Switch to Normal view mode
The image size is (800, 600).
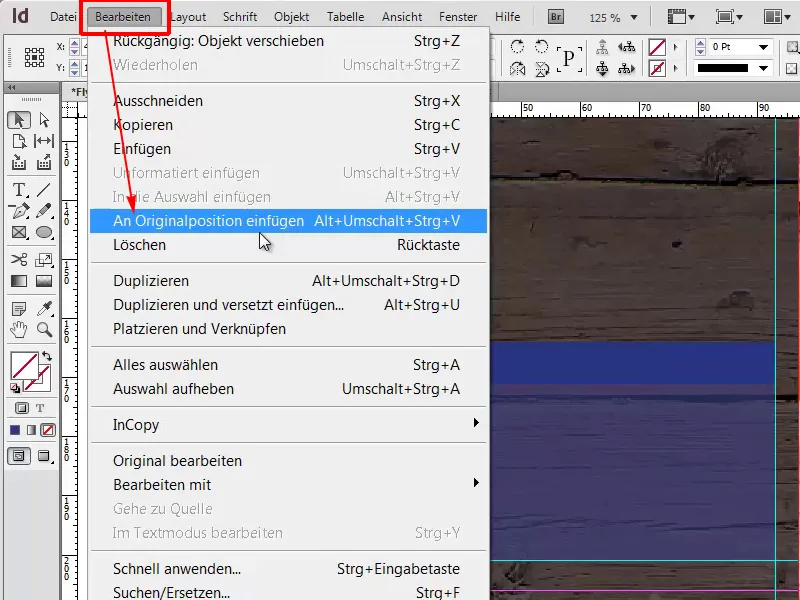(x=19, y=456)
